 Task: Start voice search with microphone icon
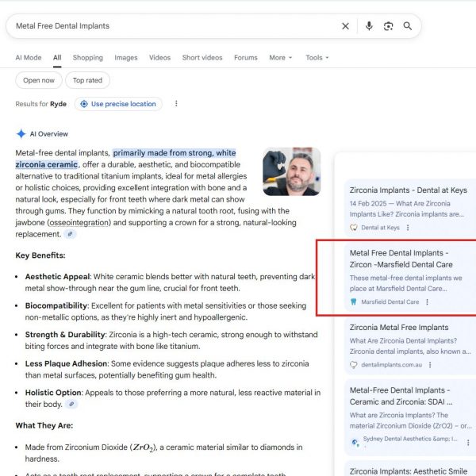pyautogui.click(x=369, y=26)
